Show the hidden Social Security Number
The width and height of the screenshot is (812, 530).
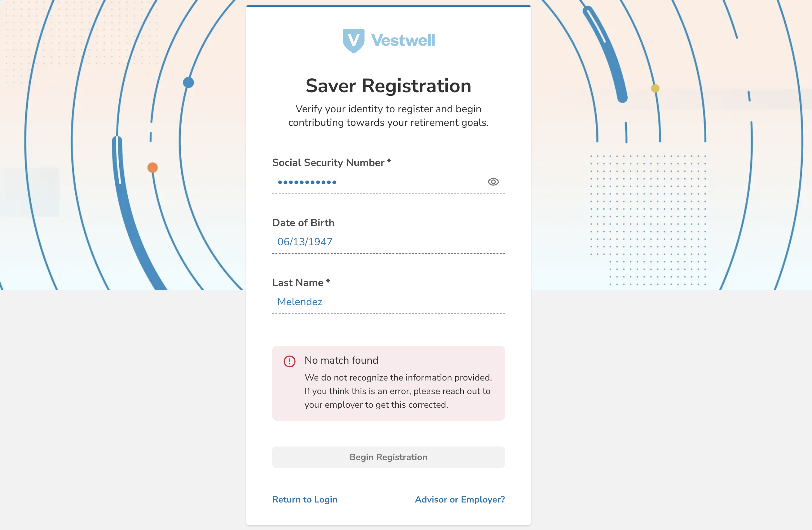(x=493, y=182)
